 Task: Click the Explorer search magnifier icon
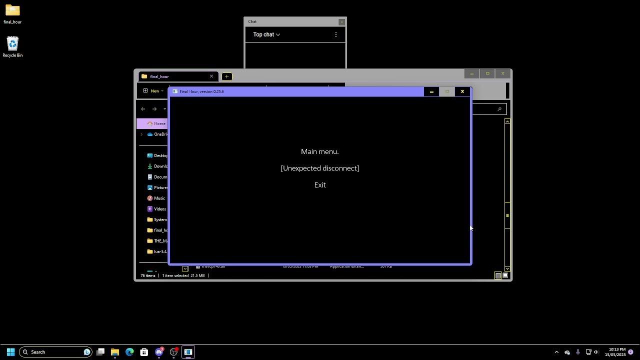pyautogui.click(x=499, y=109)
